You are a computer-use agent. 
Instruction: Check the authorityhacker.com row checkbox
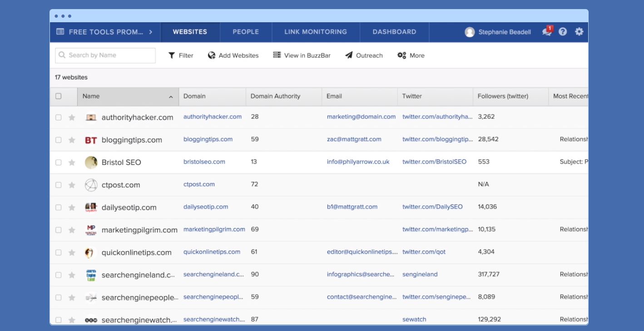[58, 118]
